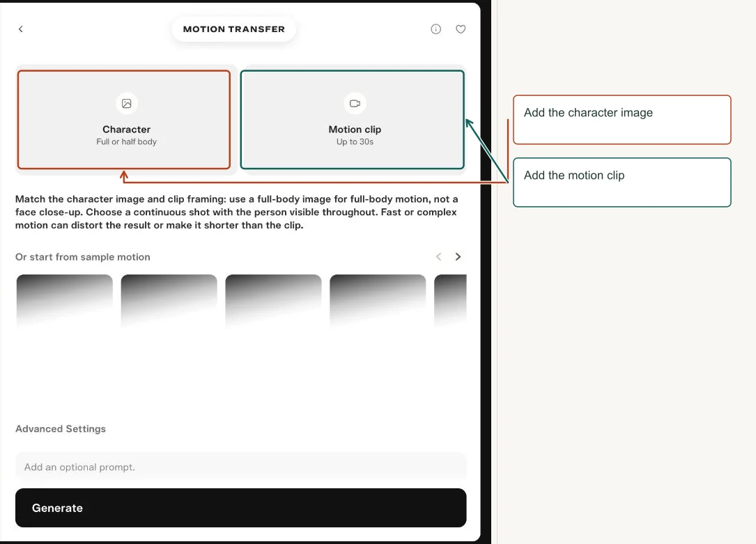The width and height of the screenshot is (756, 544).
Task: Click 'Or start from sample motion' text
Action: [x=83, y=257]
